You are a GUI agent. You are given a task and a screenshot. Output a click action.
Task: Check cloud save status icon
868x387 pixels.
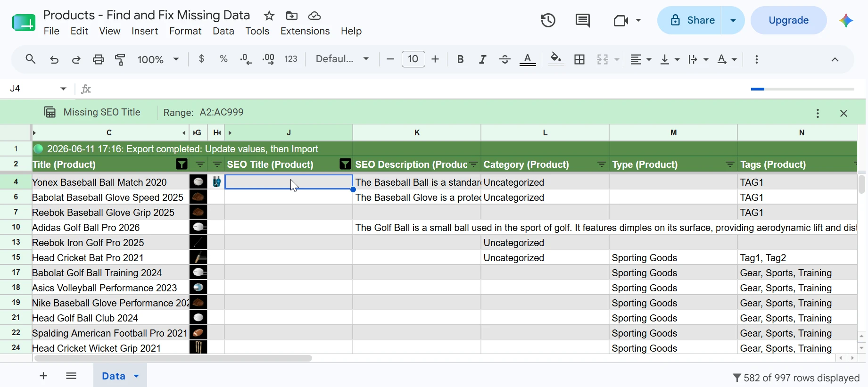coord(314,16)
